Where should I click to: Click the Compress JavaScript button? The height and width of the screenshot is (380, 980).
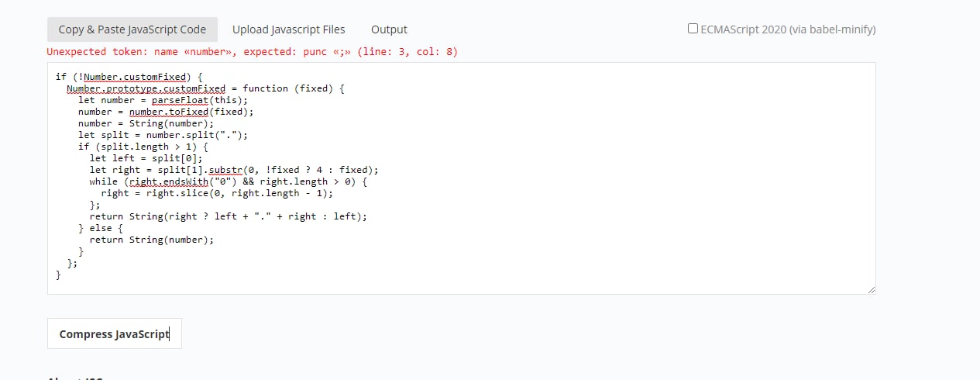pyautogui.click(x=115, y=333)
